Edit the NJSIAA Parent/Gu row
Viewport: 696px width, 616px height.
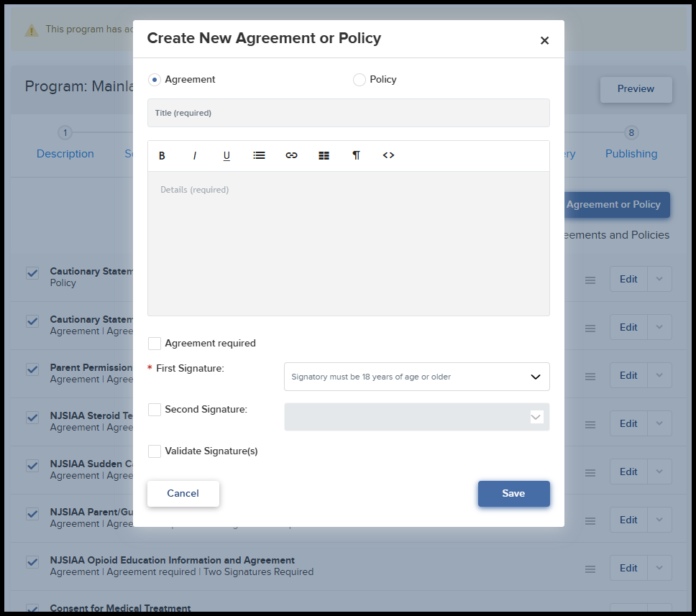click(x=628, y=520)
